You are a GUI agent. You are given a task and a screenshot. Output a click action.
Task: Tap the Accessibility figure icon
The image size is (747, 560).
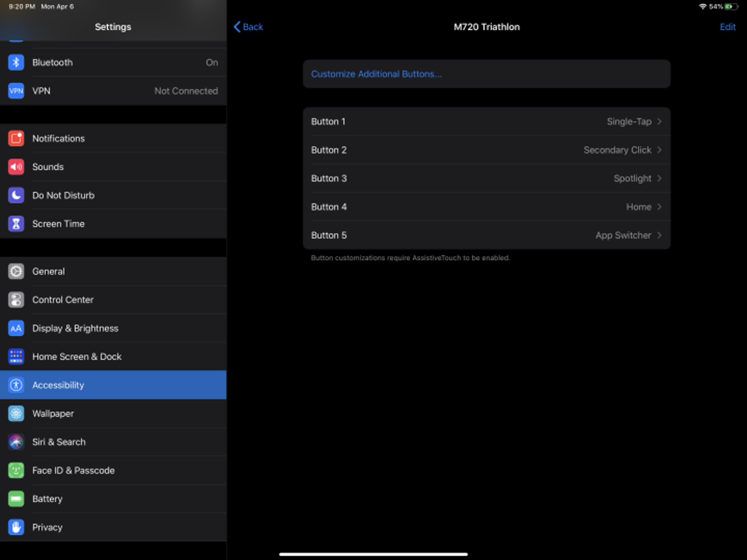click(x=16, y=385)
